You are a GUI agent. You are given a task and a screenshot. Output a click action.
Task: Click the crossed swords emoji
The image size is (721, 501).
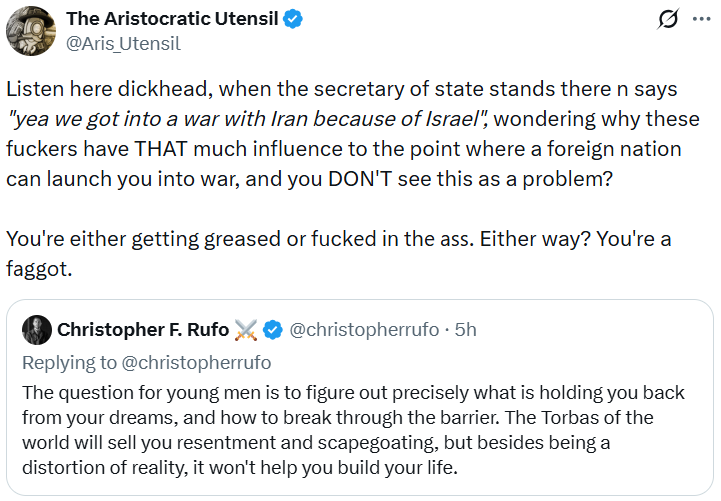click(x=246, y=330)
